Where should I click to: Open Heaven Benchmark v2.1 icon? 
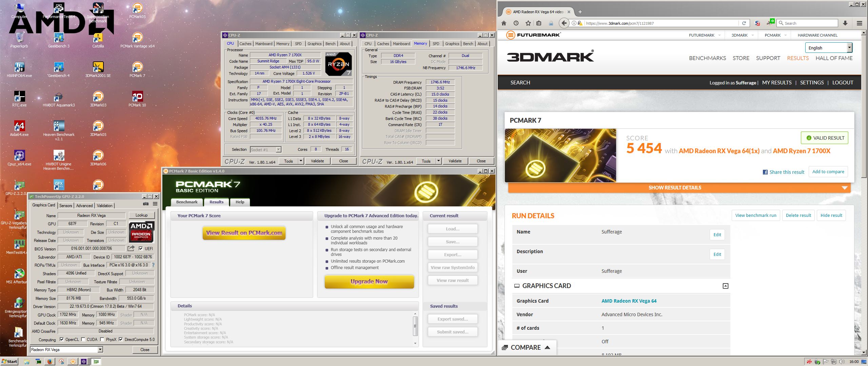click(x=59, y=130)
